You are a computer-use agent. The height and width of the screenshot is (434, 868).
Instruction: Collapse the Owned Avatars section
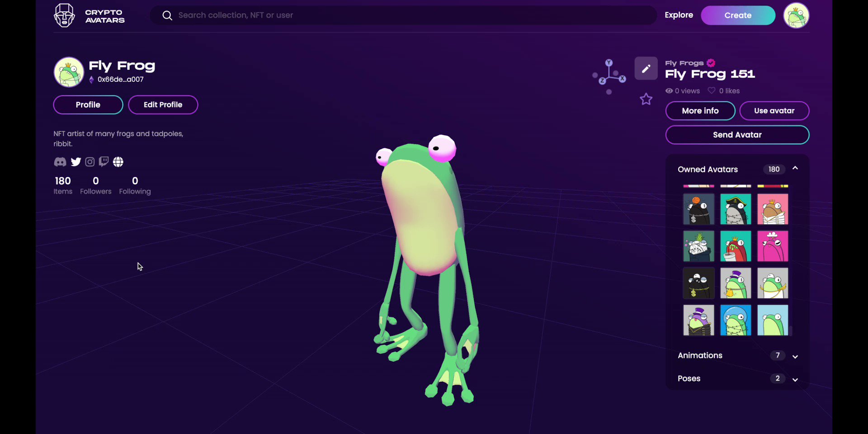795,168
